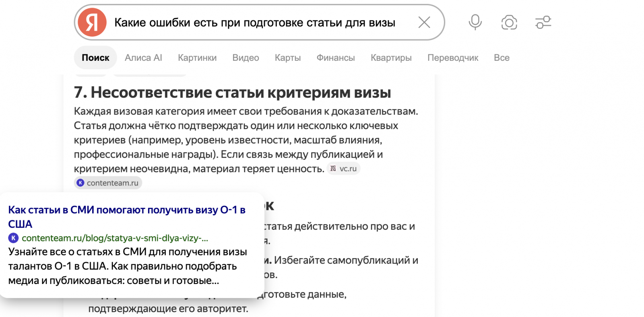Open link Как статьи в СМИ помогают получить визу
This screenshot has width=644, height=317.
127,217
